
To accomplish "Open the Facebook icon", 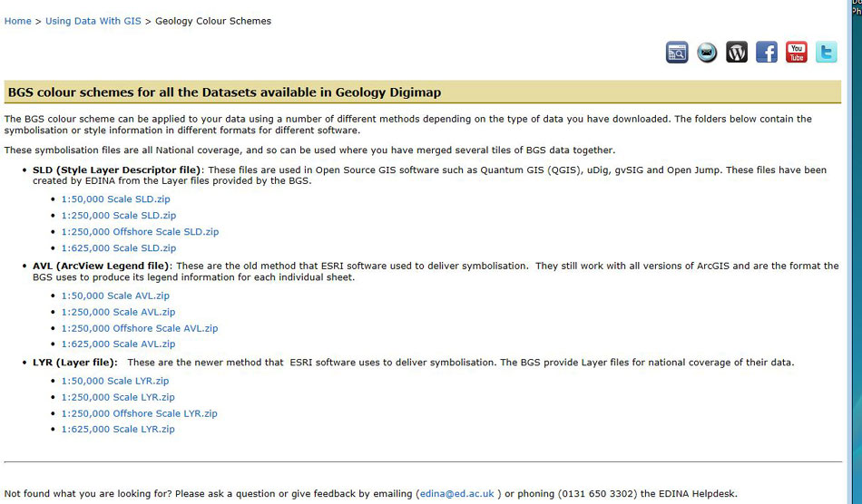I will [x=767, y=53].
